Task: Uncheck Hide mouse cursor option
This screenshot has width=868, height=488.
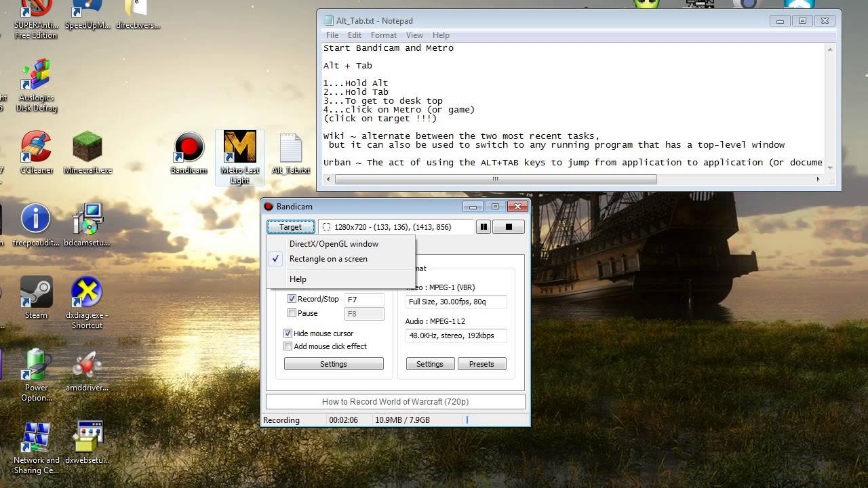Action: (x=288, y=333)
